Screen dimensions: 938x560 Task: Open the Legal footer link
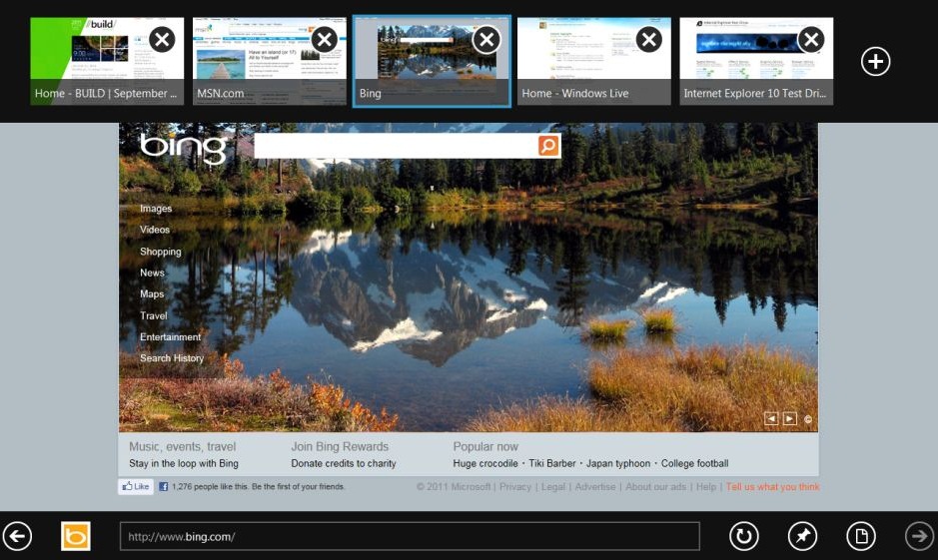pyautogui.click(x=552, y=486)
